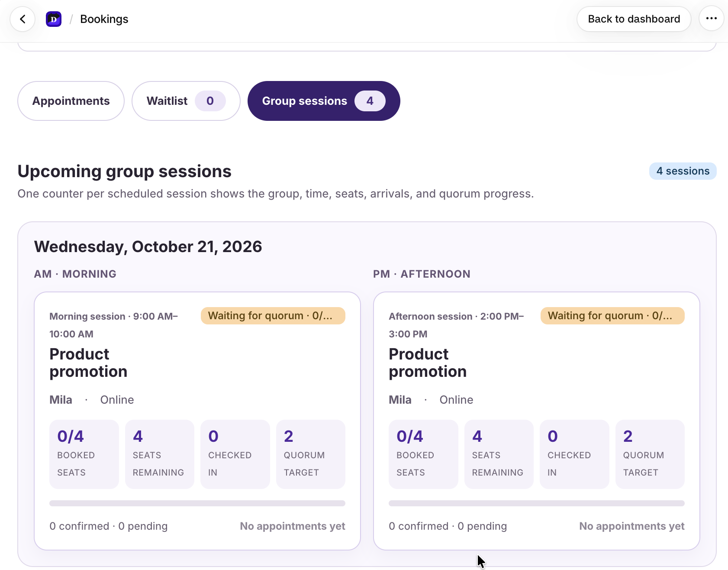Click the Afternoon session quorum progress bar
This screenshot has height=570, width=728.
point(537,503)
